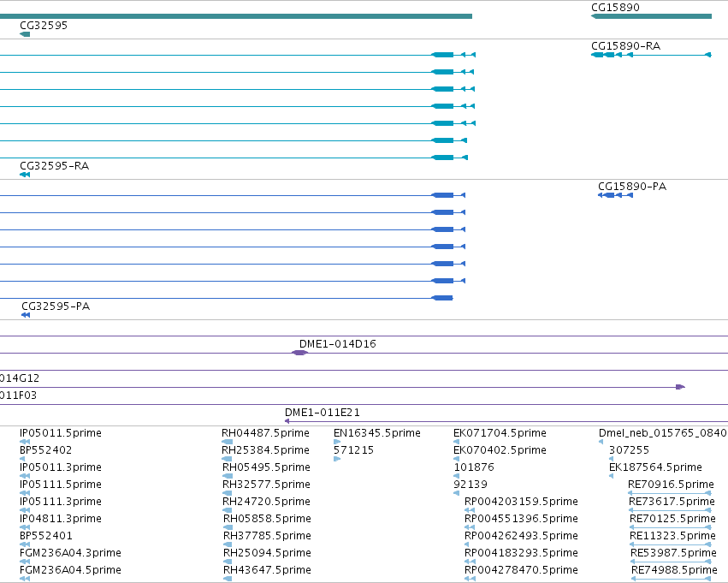Select RP004203159.5prime EST label
This screenshot has width=728, height=583.
click(521, 502)
